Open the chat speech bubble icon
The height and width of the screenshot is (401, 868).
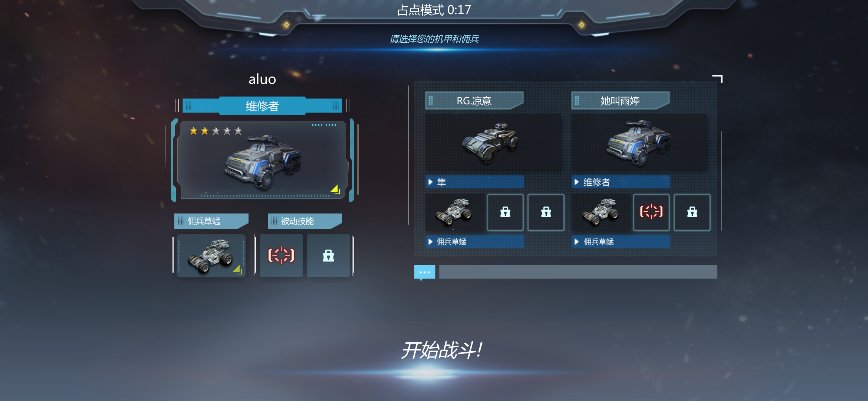[424, 272]
